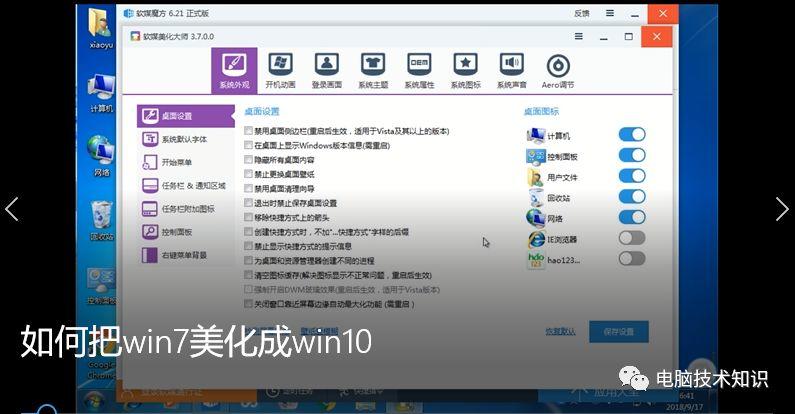Image resolution: width=795 pixels, height=414 pixels.
Task: Open the 系统外观 tab icon
Action: (234, 70)
